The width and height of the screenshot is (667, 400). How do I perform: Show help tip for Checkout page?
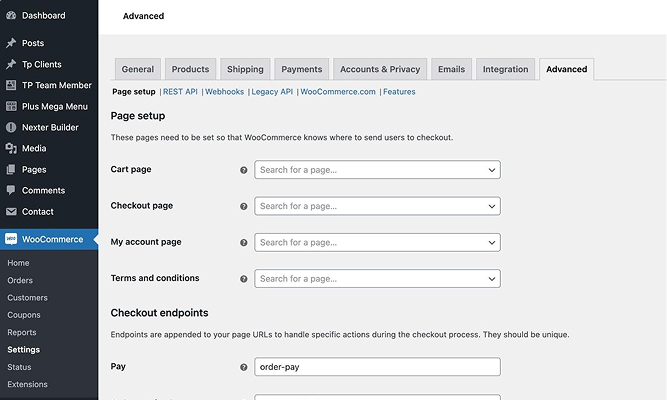[x=244, y=206]
